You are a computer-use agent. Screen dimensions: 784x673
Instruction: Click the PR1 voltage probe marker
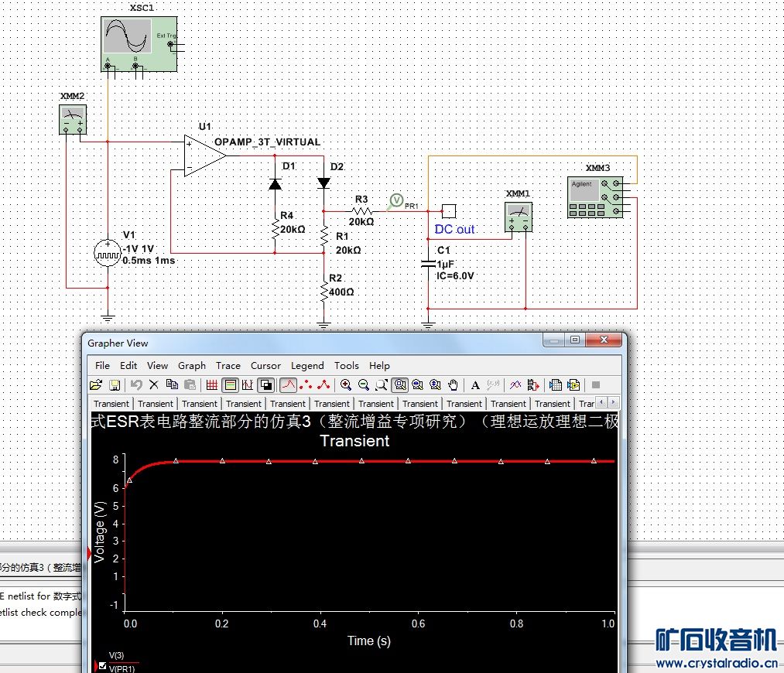[396, 200]
